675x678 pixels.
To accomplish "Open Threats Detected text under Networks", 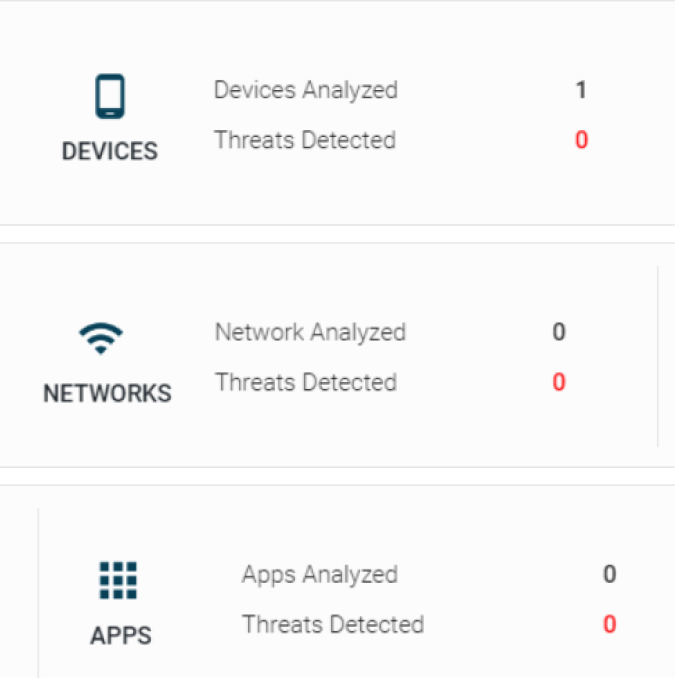I will point(306,382).
